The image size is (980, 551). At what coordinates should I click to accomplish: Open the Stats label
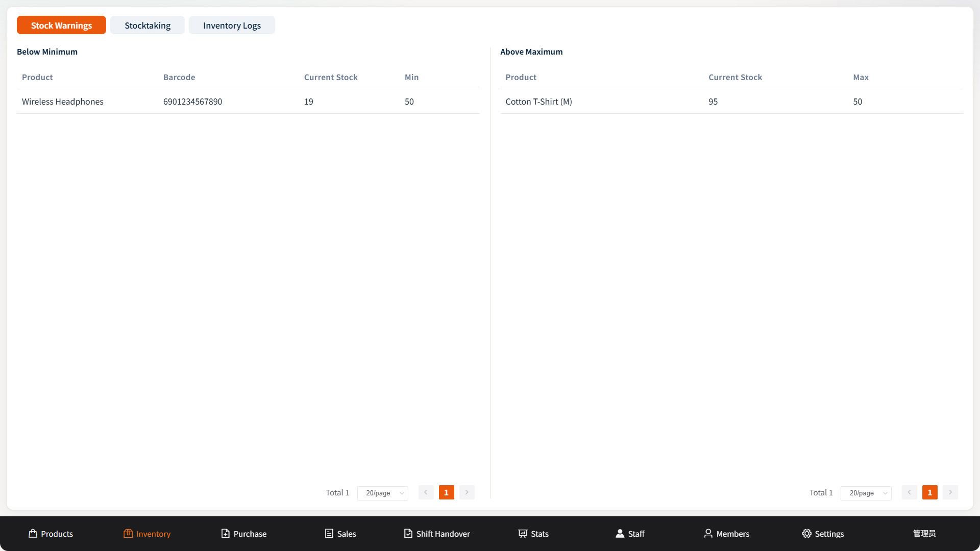pyautogui.click(x=540, y=534)
